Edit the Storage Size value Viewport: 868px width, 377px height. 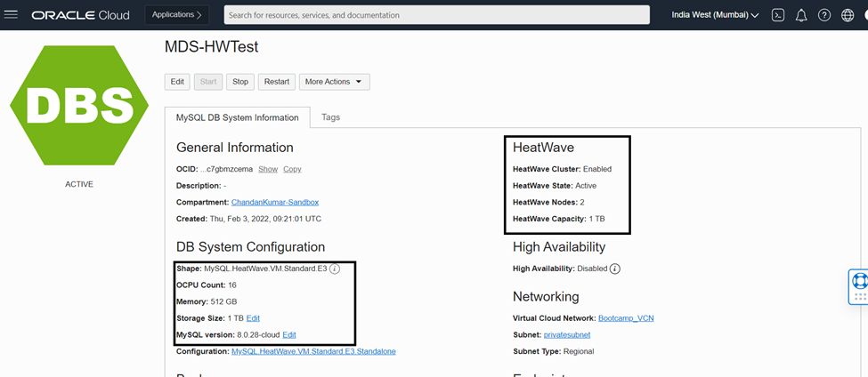[x=253, y=318]
